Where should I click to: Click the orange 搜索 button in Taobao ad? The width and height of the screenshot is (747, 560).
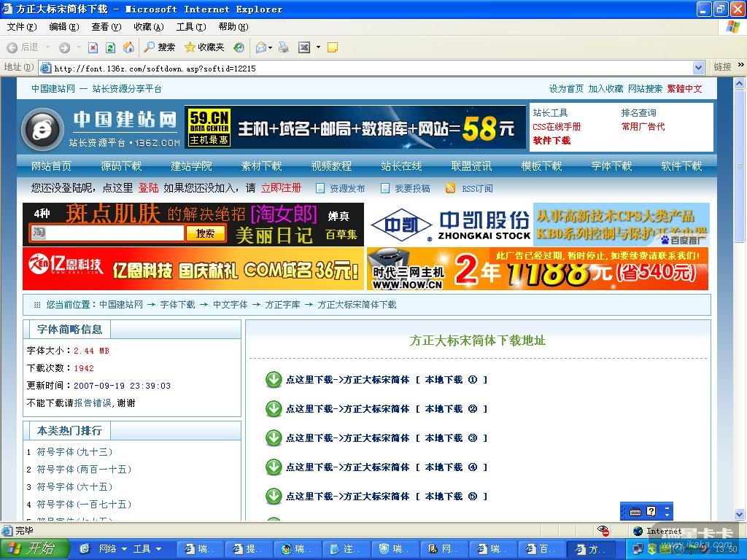[x=205, y=233]
